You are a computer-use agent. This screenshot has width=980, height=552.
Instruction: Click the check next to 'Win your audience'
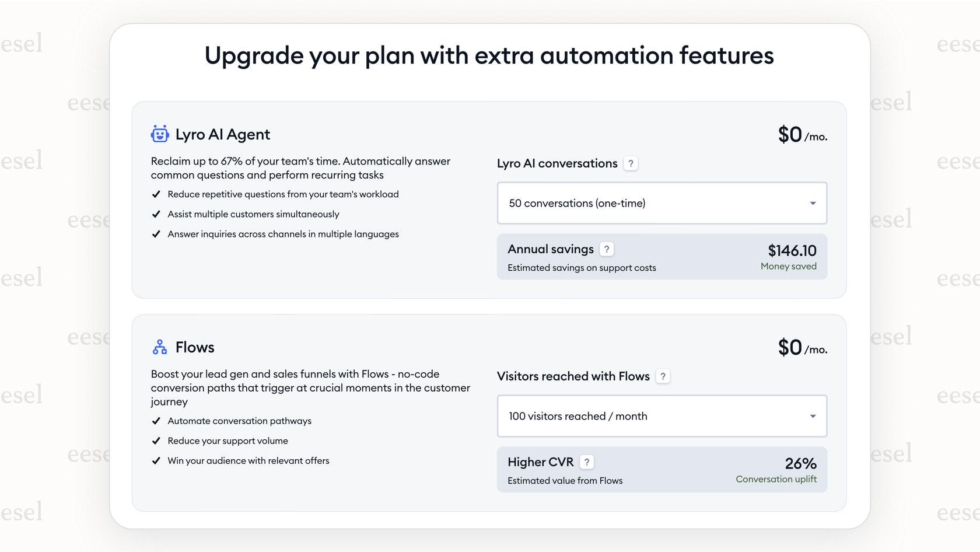coord(156,460)
